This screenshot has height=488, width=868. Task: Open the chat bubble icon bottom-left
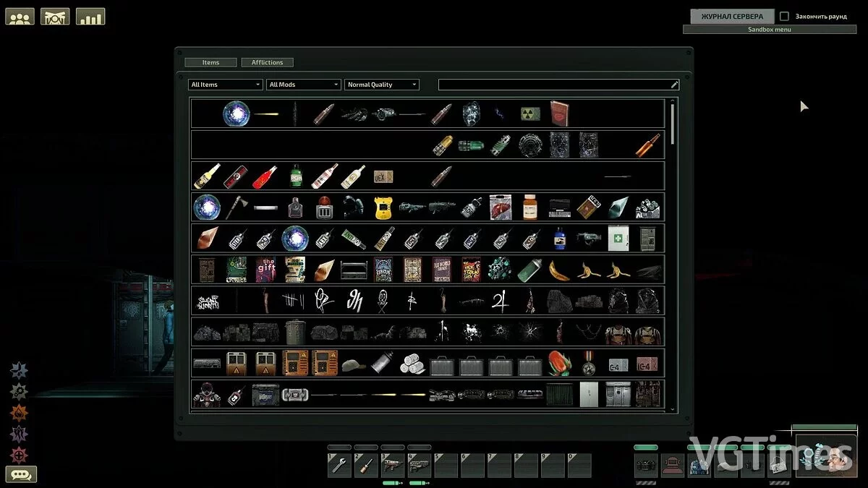[x=20, y=474]
